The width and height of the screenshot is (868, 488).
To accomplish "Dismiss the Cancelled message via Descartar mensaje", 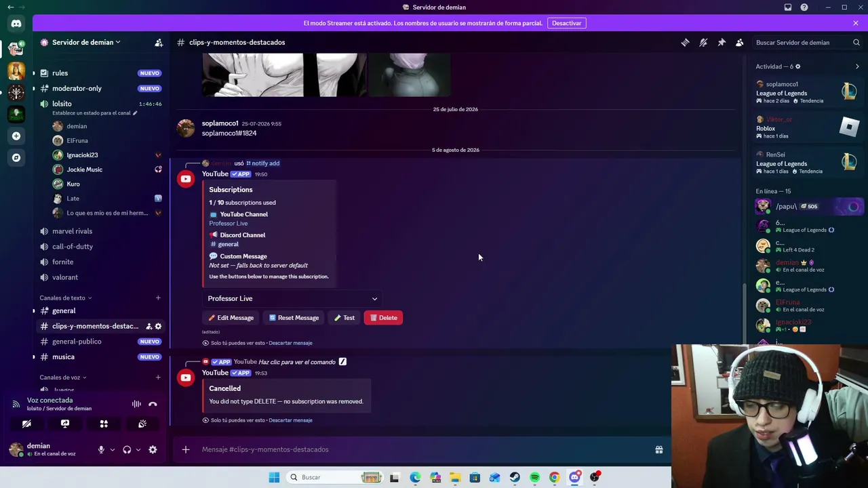I will (290, 420).
